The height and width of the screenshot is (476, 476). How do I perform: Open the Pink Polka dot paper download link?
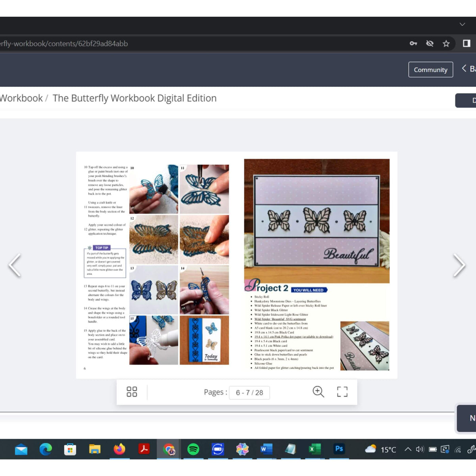pyautogui.click(x=294, y=336)
